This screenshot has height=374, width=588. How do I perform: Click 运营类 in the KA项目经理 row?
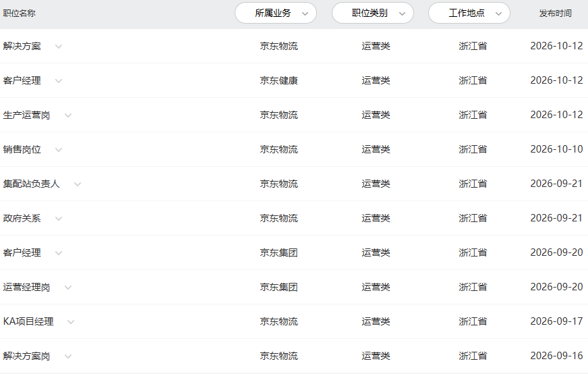[376, 321]
